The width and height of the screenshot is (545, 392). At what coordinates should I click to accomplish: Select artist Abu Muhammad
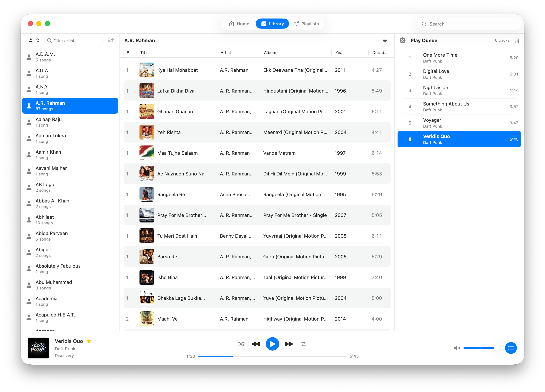[70, 285]
